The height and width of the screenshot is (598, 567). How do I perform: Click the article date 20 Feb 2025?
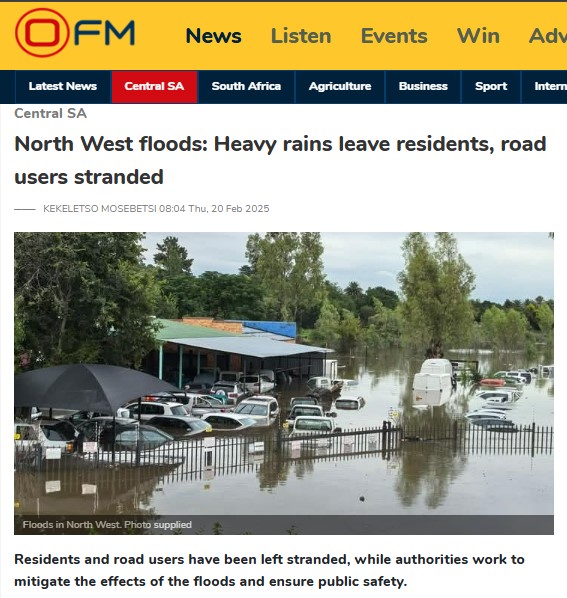click(x=240, y=209)
